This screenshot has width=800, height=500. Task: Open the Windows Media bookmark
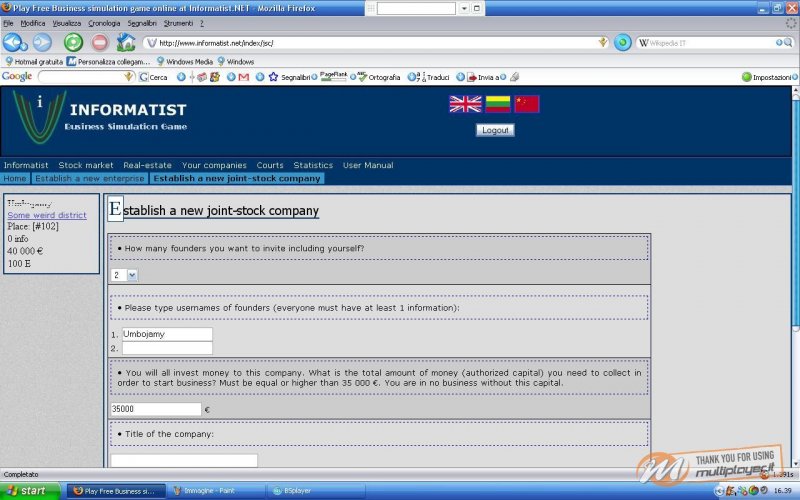[185, 62]
